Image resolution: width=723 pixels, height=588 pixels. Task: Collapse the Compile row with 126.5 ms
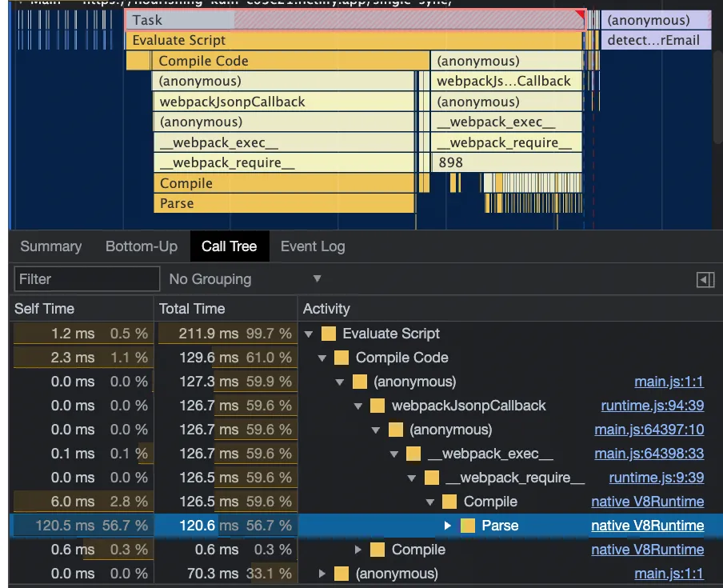(429, 502)
